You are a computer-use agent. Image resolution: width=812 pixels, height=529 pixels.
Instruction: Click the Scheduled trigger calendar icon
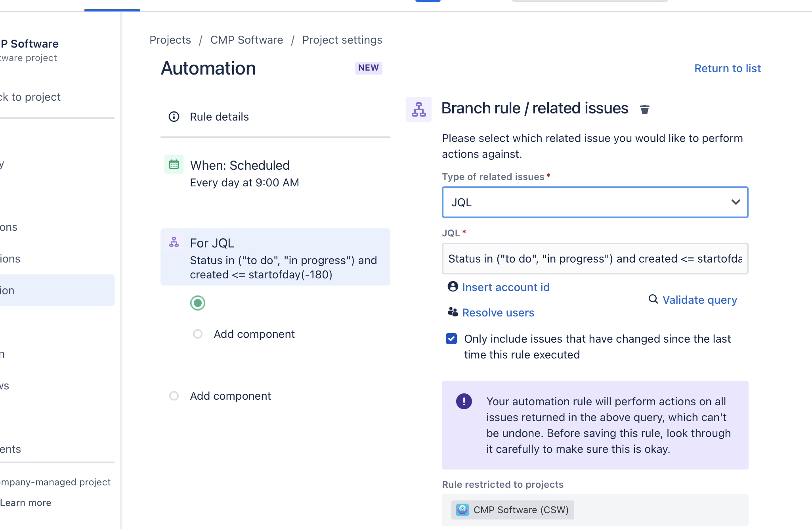[174, 164]
